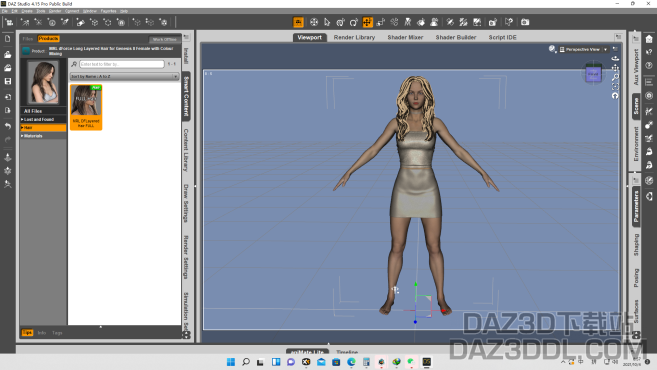Open the Render Settings side tab
The height and width of the screenshot is (370, 657).
click(186, 257)
